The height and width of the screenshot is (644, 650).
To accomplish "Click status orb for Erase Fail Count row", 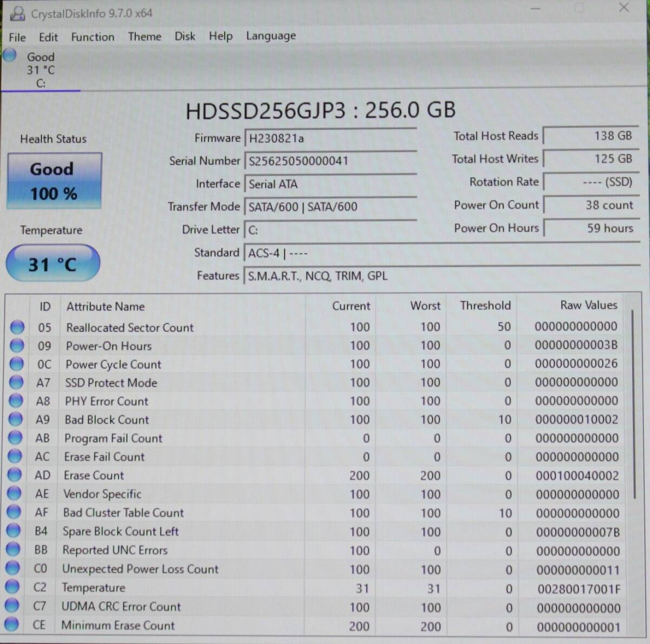I will (15, 456).
